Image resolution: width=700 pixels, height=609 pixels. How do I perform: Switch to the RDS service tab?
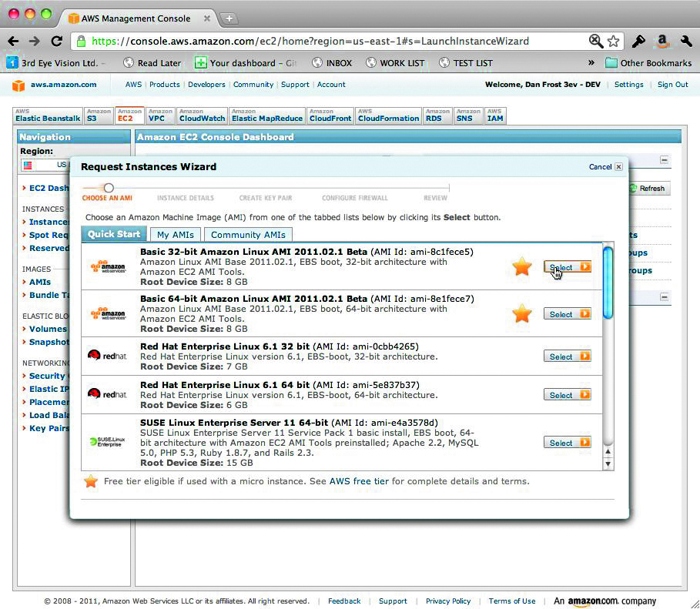[437, 115]
